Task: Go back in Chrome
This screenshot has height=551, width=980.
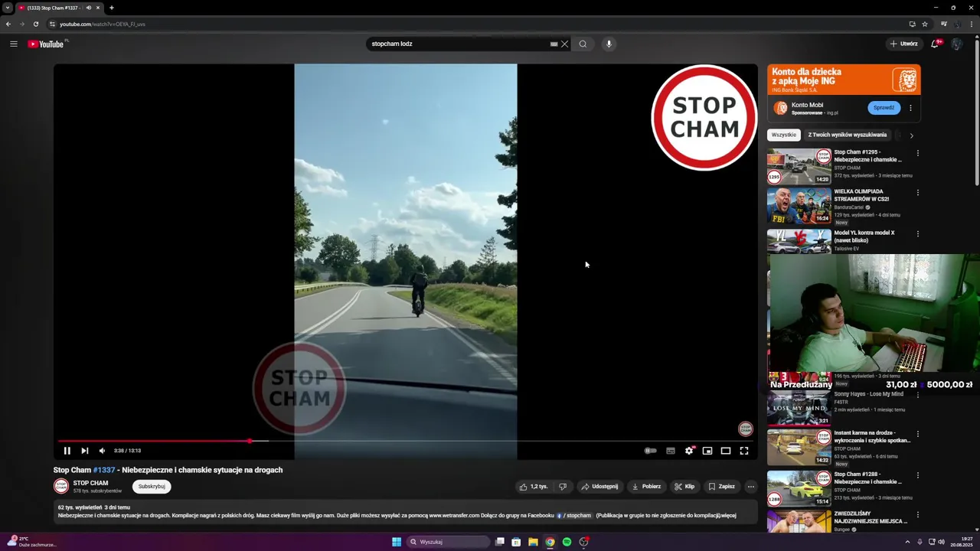Action: tap(8, 24)
